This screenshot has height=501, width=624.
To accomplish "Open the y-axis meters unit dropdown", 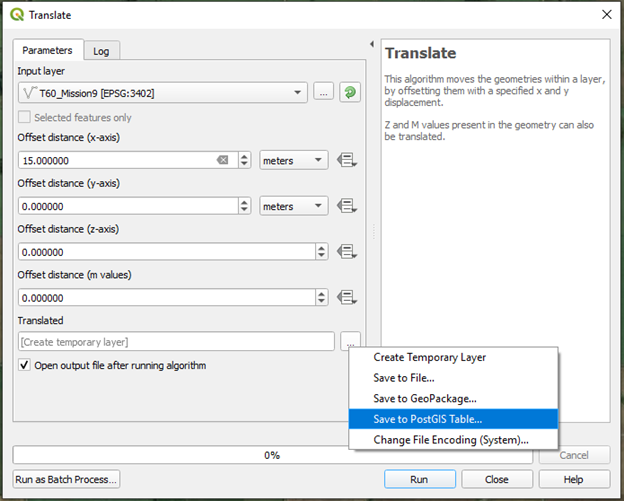I will tap(294, 206).
